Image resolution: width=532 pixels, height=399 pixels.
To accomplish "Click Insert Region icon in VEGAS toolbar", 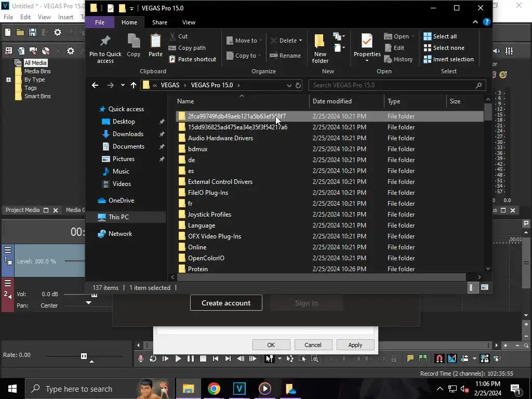I will [423, 358].
